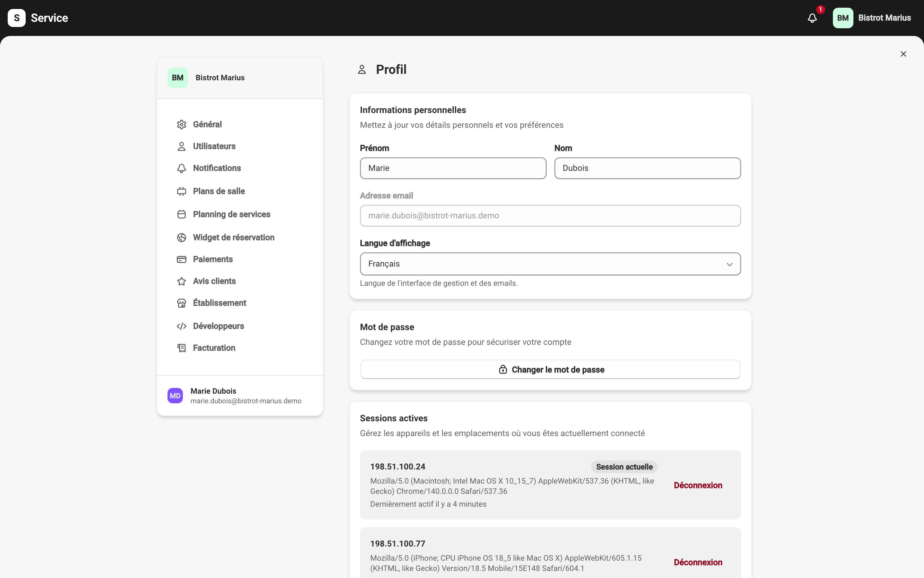924x578 pixels.
Task: Click the Avis clients star icon
Action: coord(181,281)
